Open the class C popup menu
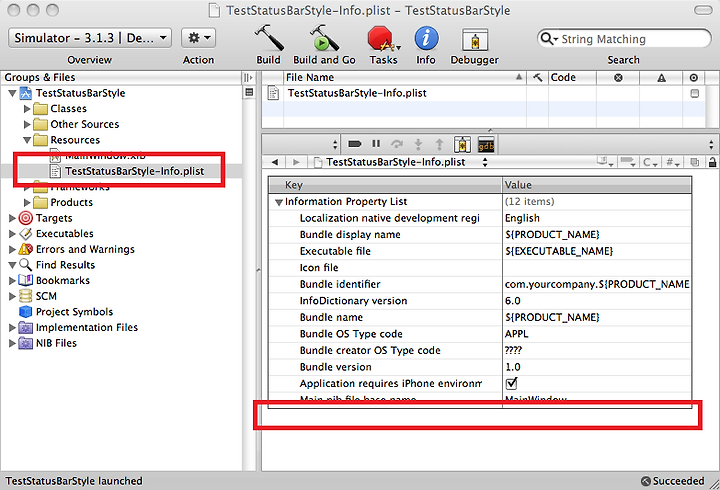This screenshot has height=490, width=720. 650,162
